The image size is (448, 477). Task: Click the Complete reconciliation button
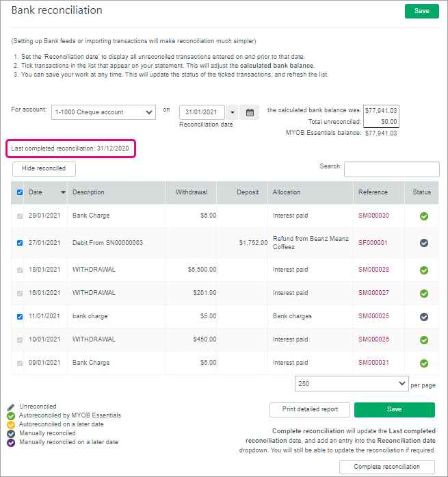point(387,467)
